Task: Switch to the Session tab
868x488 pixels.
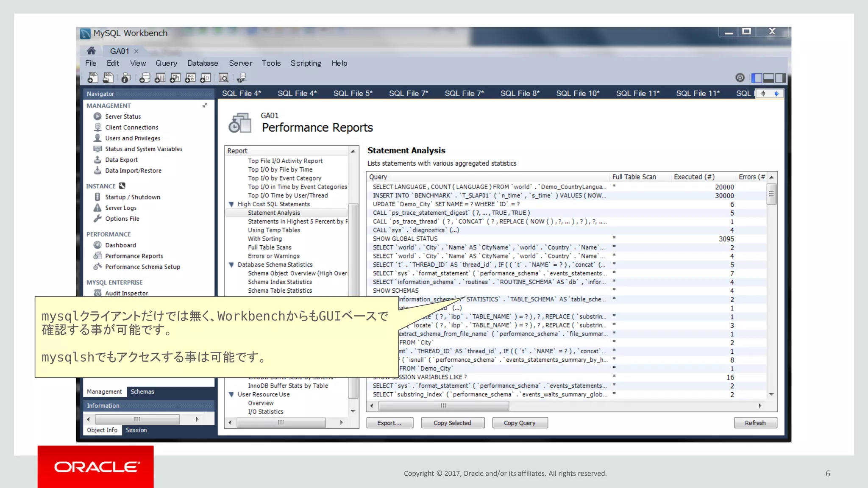Action: [136, 430]
